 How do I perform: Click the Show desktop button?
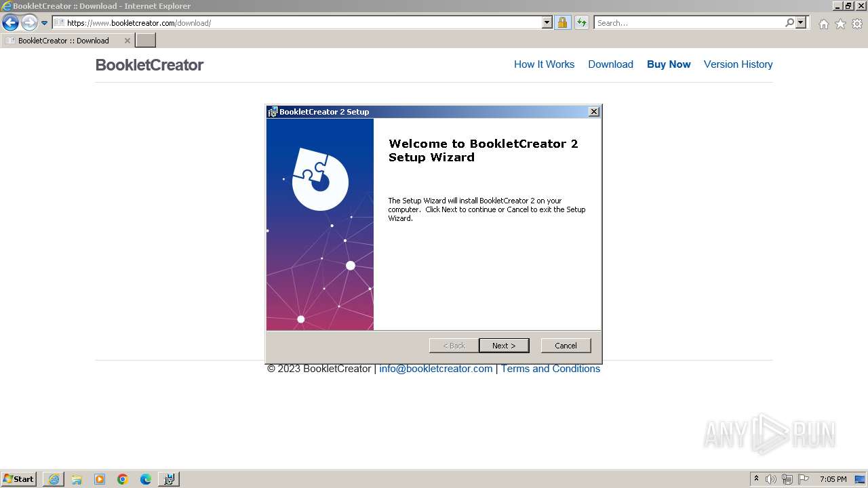click(x=861, y=479)
